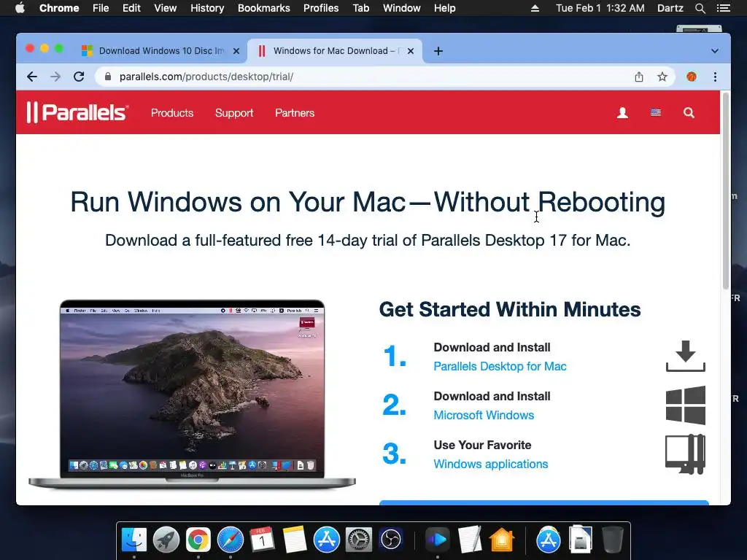Open the Bookmarks menu
The image size is (747, 560).
pyautogui.click(x=264, y=8)
